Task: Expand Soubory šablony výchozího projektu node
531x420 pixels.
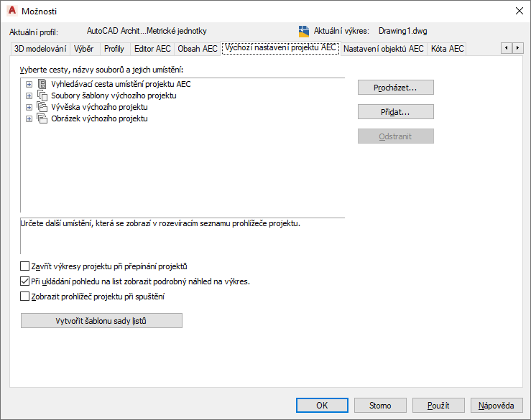Action: [29, 95]
